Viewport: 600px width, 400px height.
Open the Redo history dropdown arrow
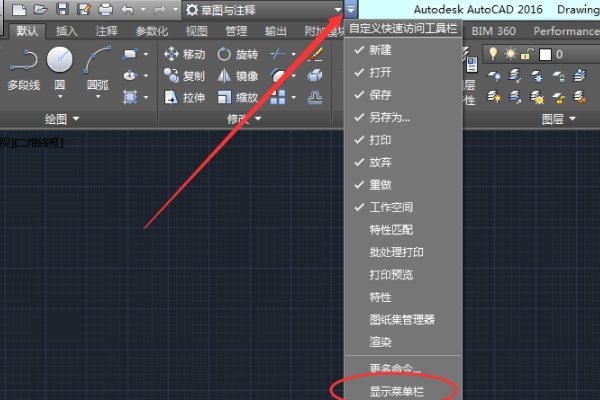click(175, 10)
